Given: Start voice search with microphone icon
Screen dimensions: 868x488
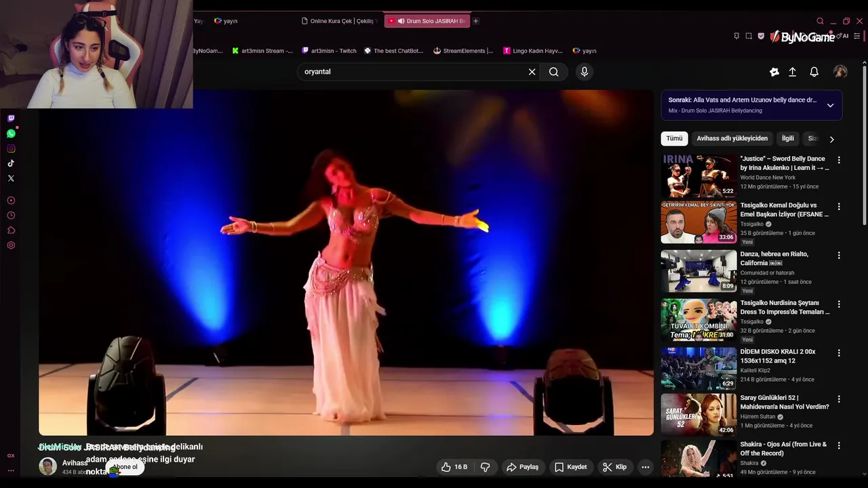Looking at the screenshot, I should tap(585, 72).
